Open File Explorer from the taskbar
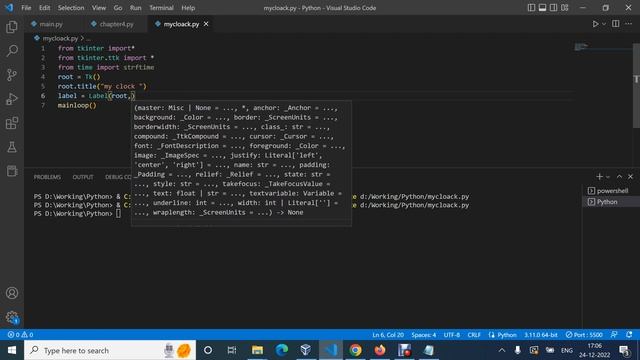The image size is (640, 360). click(x=257, y=350)
